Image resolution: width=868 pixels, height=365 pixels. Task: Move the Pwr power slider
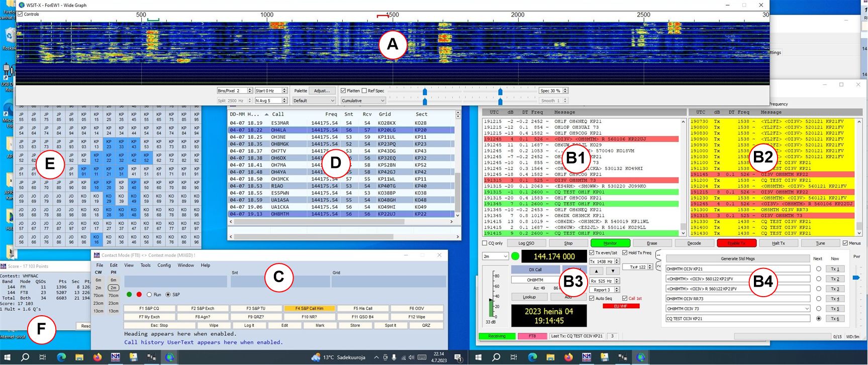coord(857,278)
